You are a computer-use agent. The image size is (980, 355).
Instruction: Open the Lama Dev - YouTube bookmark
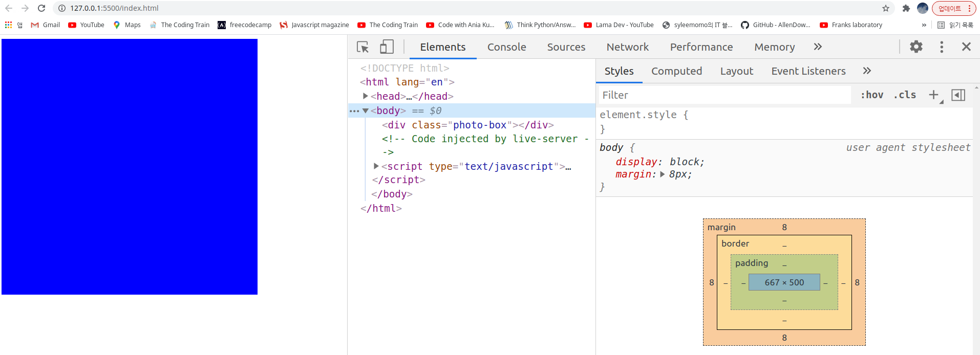tap(619, 25)
